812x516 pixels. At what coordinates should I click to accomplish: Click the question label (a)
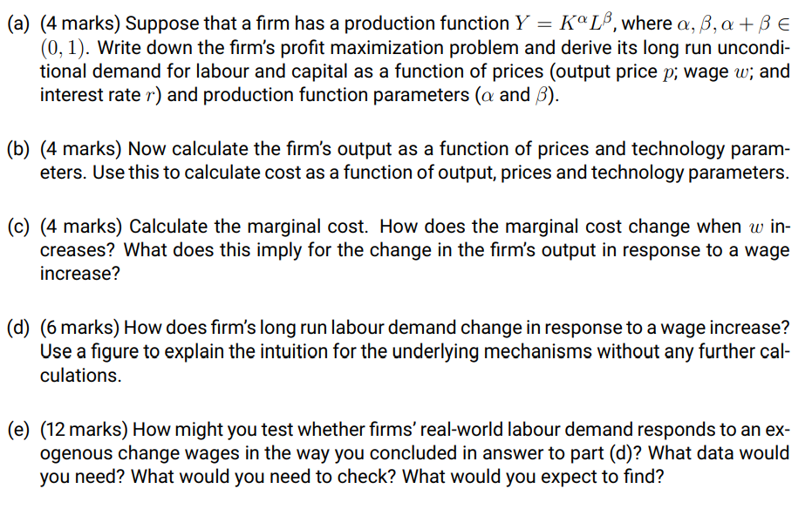18,24
